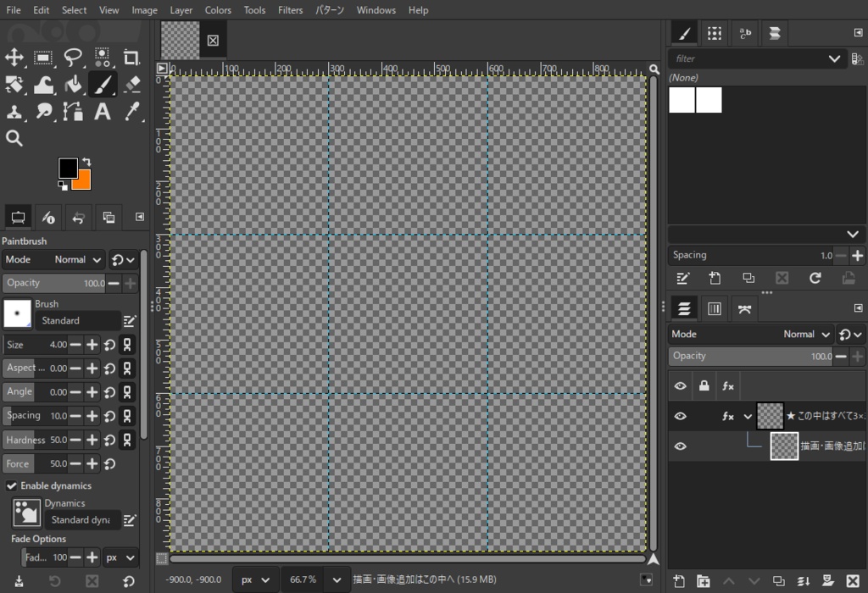Toggle link for Hardness setting
Screen dimensions: 868x593
coord(127,440)
